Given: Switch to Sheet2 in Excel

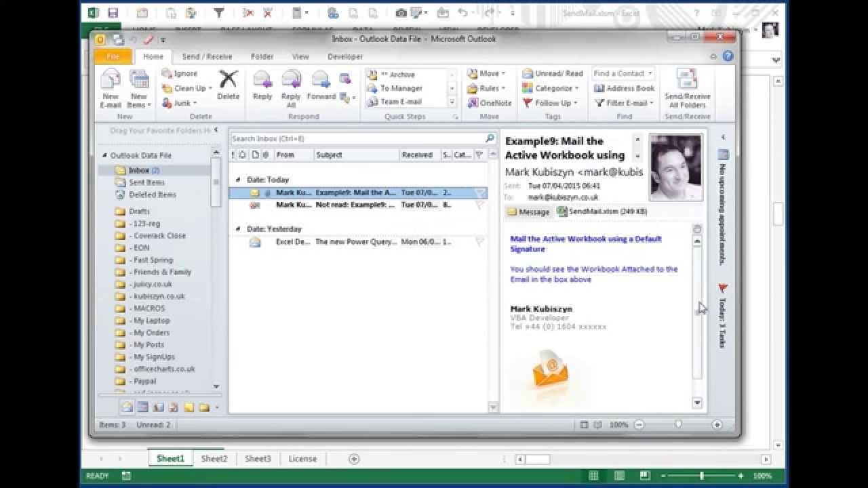Looking at the screenshot, I should 214,459.
